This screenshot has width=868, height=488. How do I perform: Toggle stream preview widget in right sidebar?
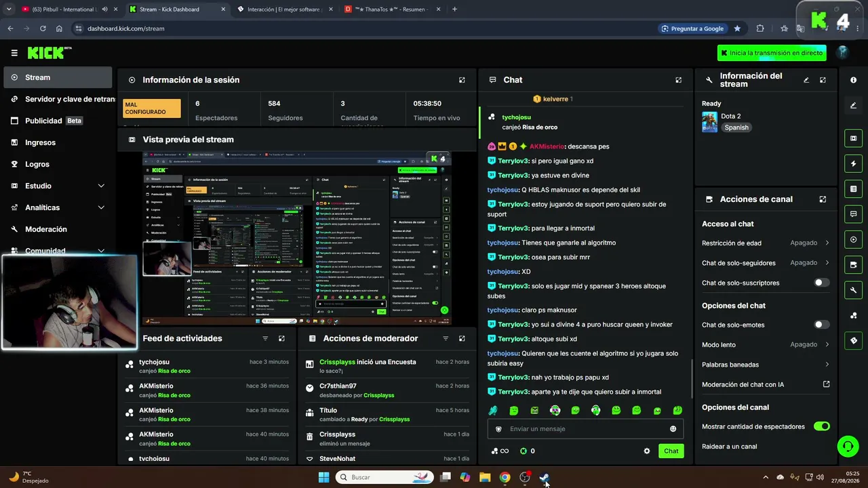pyautogui.click(x=853, y=138)
